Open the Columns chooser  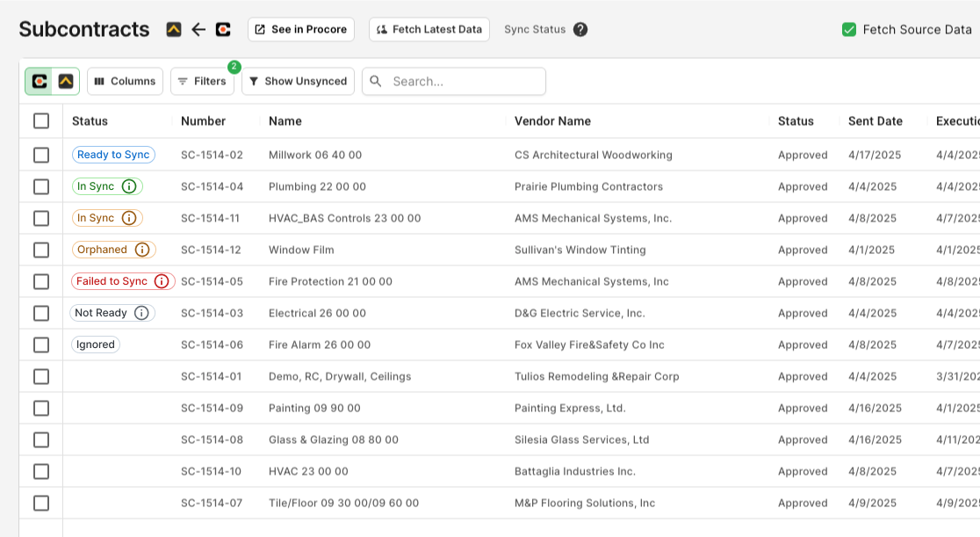(125, 81)
